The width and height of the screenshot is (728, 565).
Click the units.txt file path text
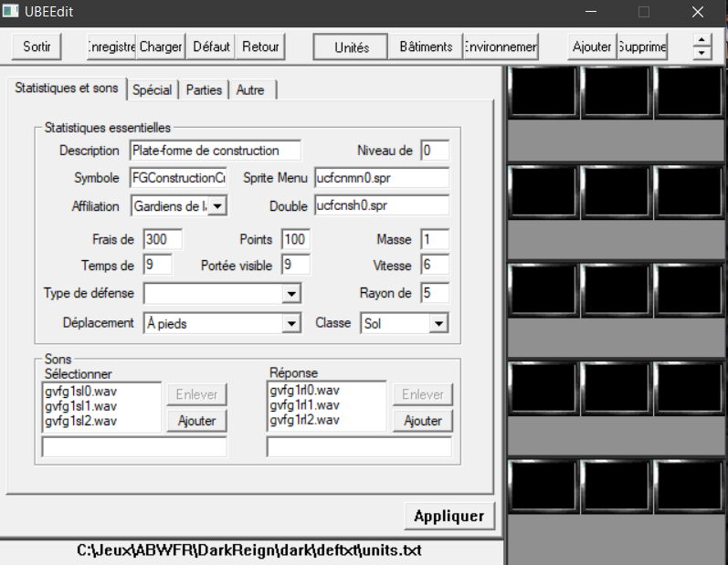(249, 550)
